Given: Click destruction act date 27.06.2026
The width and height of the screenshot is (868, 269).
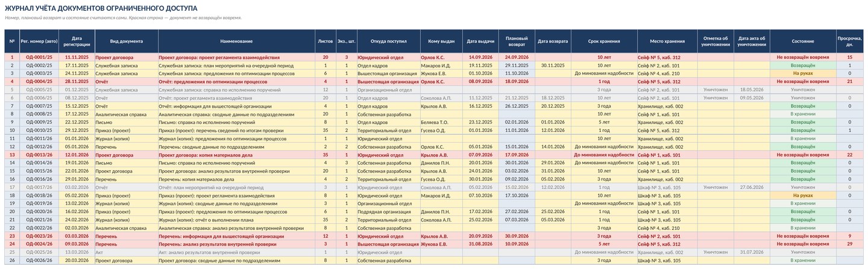Looking at the screenshot, I should [752, 187].
